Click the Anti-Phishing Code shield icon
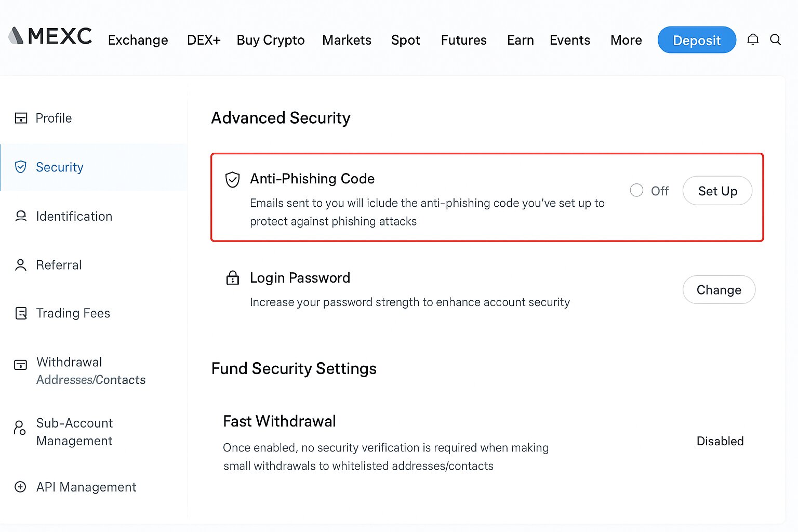 click(232, 180)
